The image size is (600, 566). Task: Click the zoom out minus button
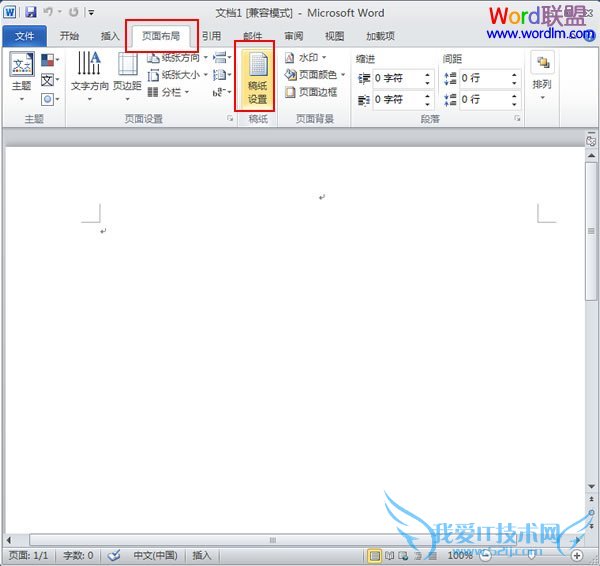click(486, 555)
